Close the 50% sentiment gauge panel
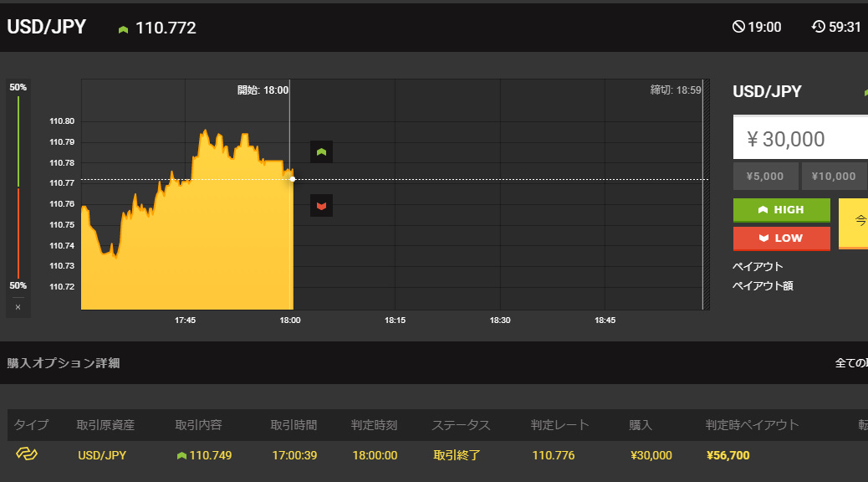This screenshot has width=868, height=482. (x=18, y=307)
